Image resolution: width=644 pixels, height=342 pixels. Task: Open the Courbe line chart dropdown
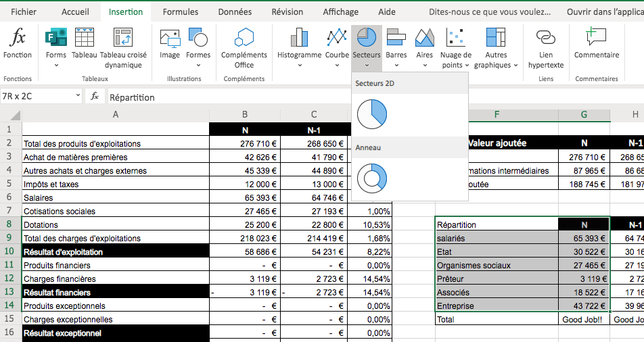click(337, 65)
